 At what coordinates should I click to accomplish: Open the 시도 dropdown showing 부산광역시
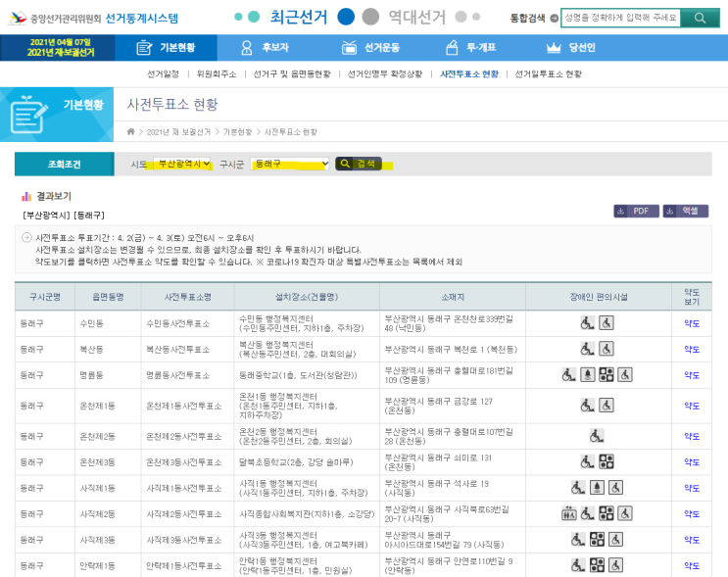[182, 164]
